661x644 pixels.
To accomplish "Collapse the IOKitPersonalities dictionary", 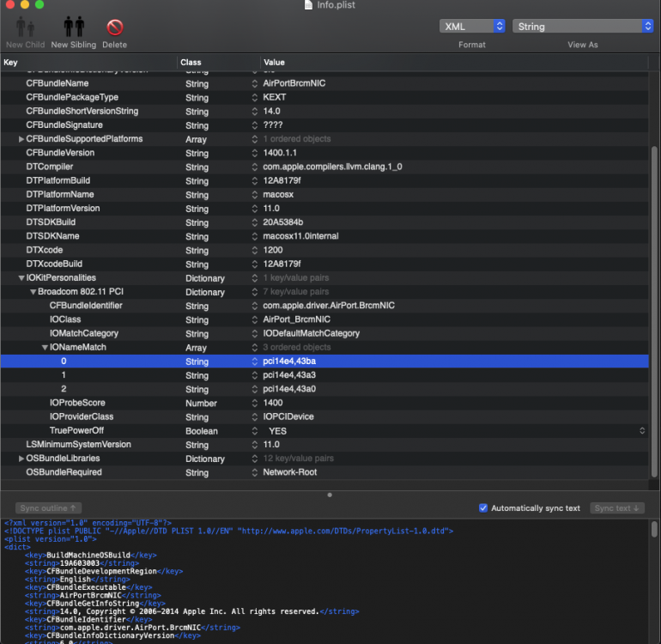I will click(21, 278).
